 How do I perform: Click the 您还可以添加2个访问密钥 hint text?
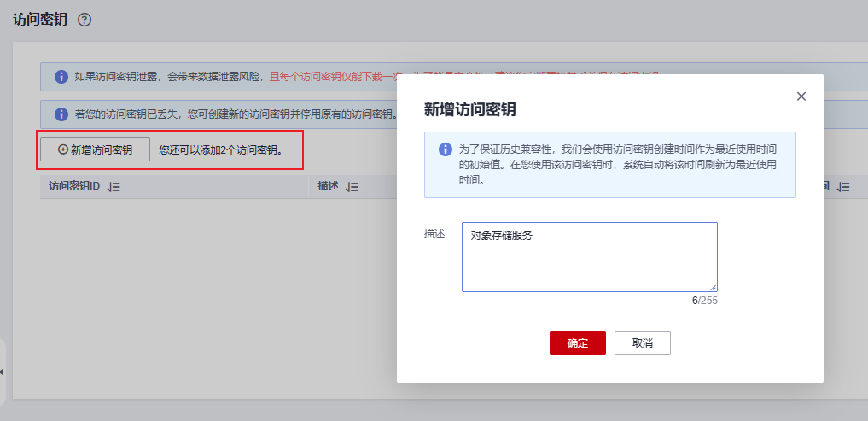point(220,150)
